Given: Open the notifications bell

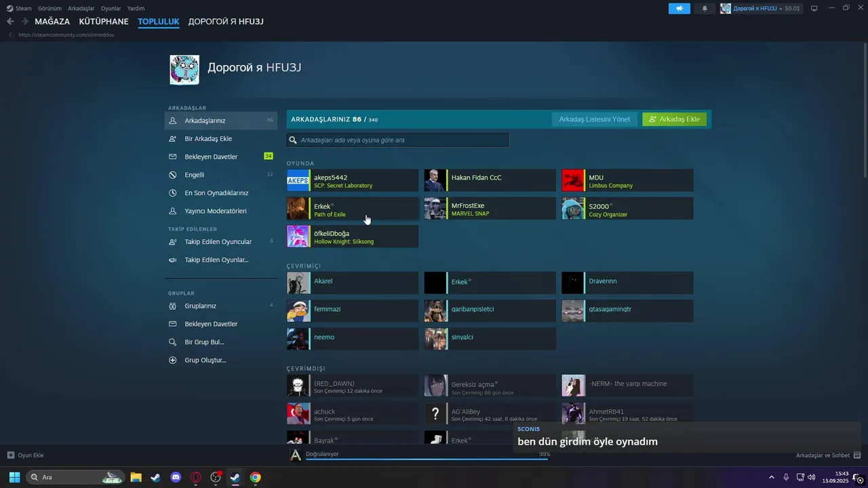Looking at the screenshot, I should coord(705,8).
